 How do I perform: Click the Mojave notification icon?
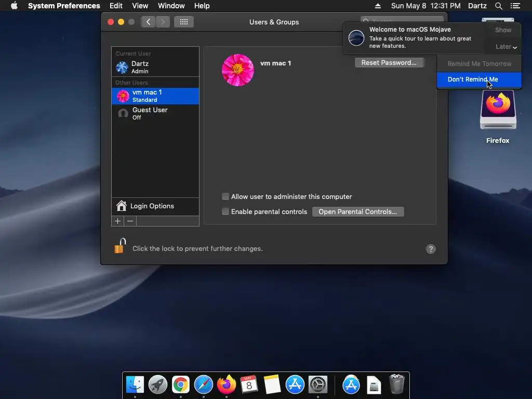[x=356, y=37]
